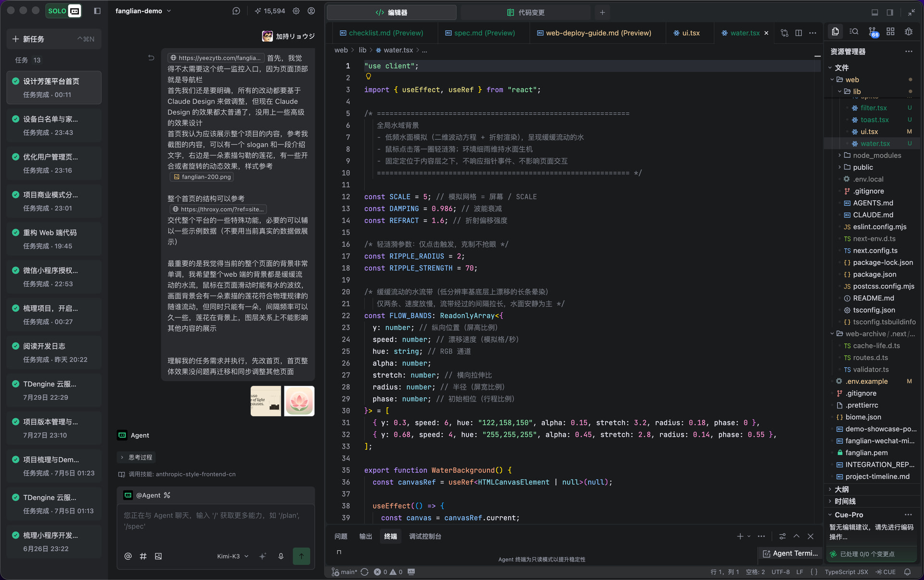Click the # context icon in chat input

click(x=143, y=556)
